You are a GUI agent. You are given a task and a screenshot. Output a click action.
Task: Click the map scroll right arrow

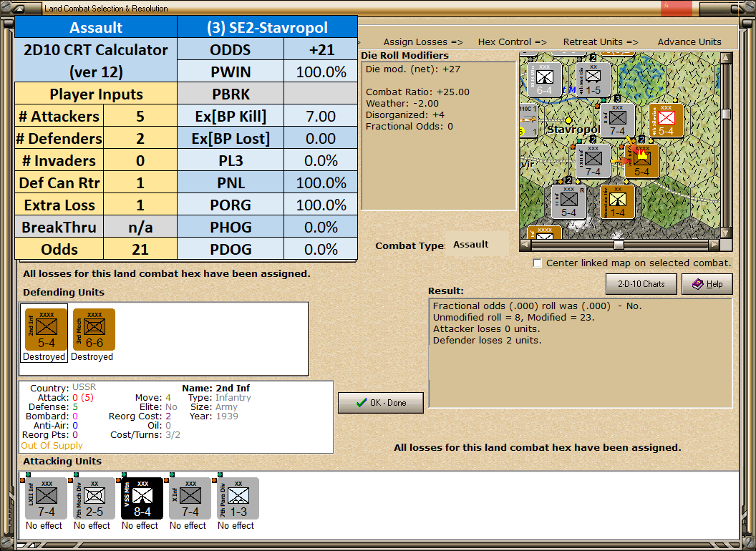pyautogui.click(x=714, y=245)
